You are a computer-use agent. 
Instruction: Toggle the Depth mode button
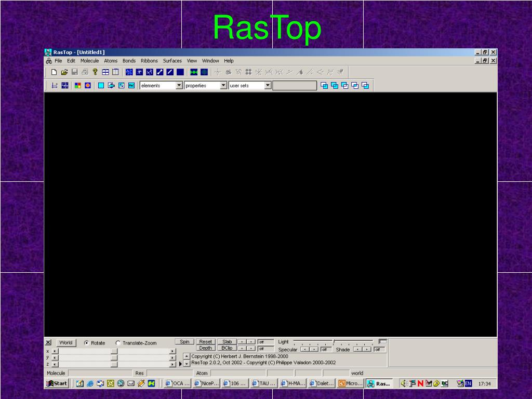206,348
